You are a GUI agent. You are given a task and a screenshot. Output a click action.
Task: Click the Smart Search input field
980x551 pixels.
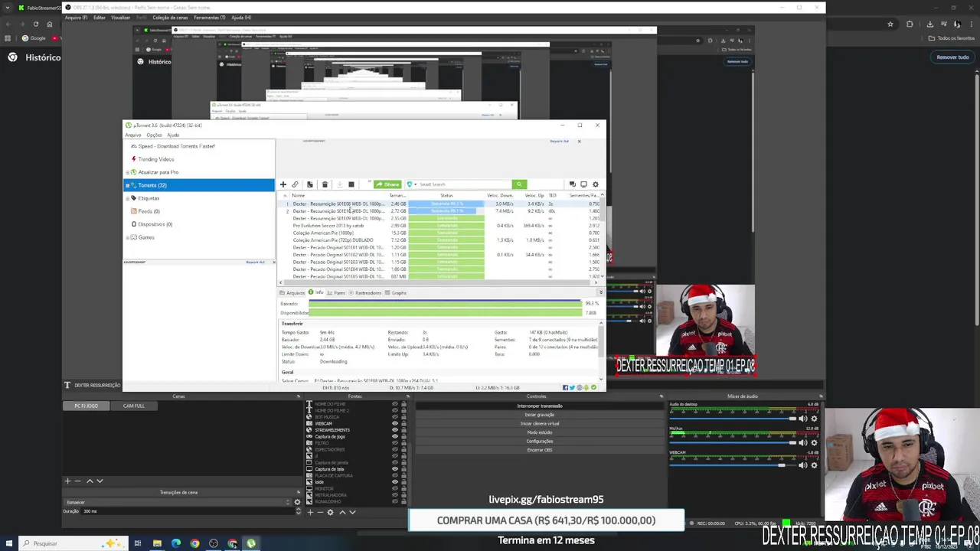[x=464, y=184]
